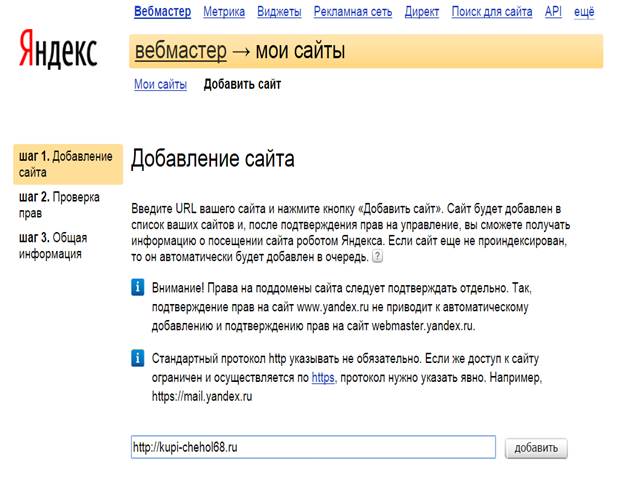Select the Добавить сайт tab

click(x=242, y=84)
